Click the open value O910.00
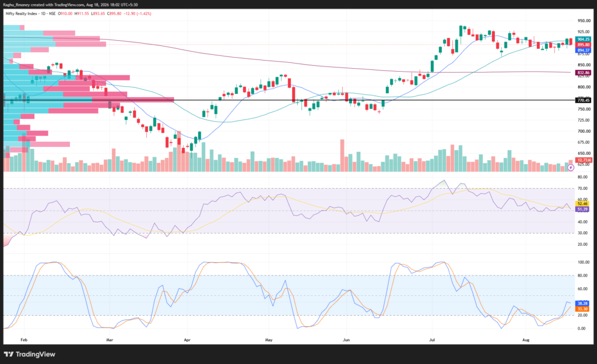597x364 pixels. click(x=65, y=14)
